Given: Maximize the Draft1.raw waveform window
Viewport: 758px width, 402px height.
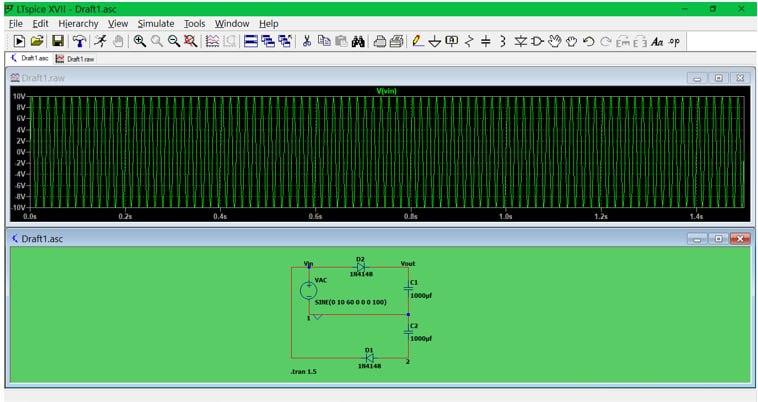Looking at the screenshot, I should point(718,78).
